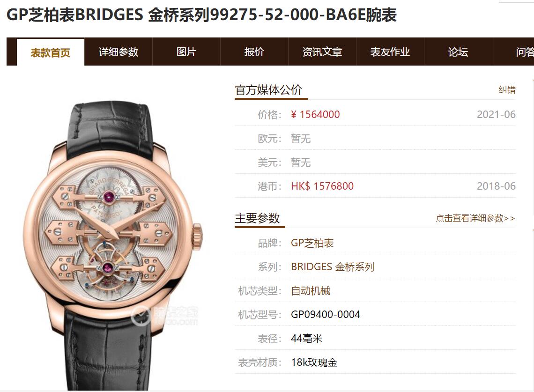The height and width of the screenshot is (392, 534).
Task: Click the ¥ 1564000 price value
Action: (315, 114)
